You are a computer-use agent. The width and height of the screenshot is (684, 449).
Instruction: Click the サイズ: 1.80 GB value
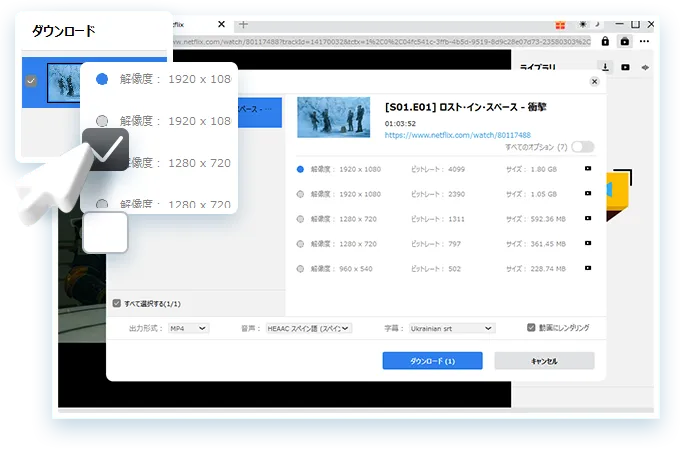pyautogui.click(x=531, y=169)
